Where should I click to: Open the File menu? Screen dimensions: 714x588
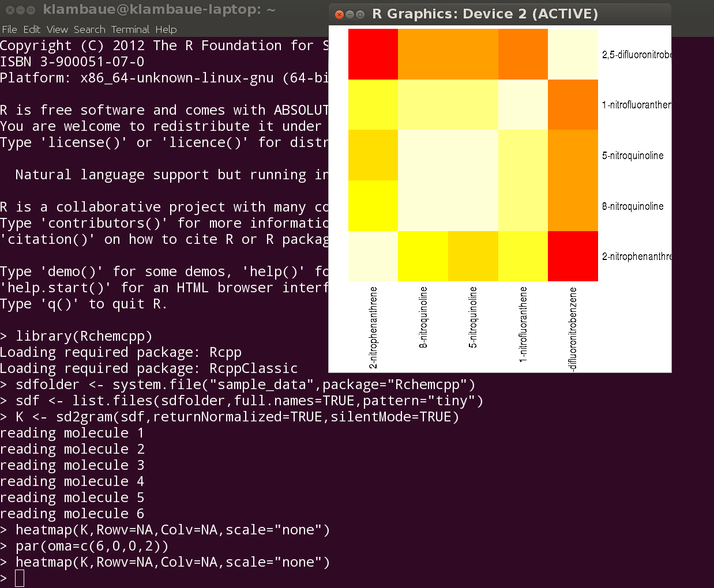pyautogui.click(x=9, y=29)
